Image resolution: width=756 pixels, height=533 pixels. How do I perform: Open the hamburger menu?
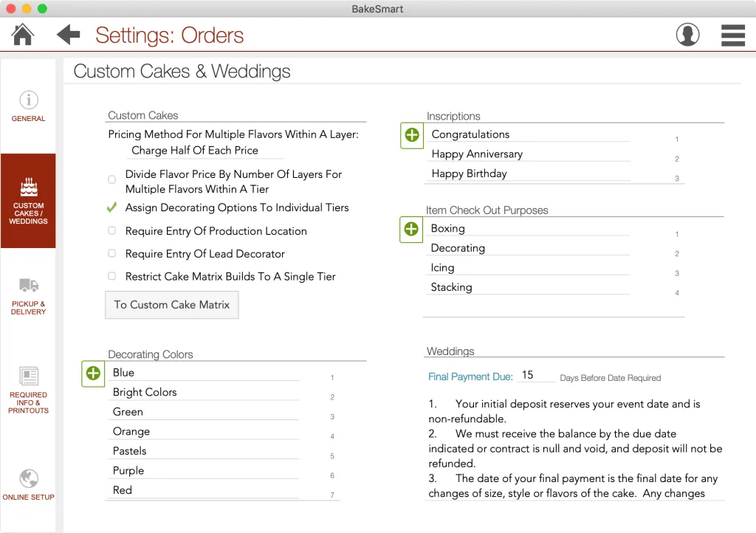732,34
